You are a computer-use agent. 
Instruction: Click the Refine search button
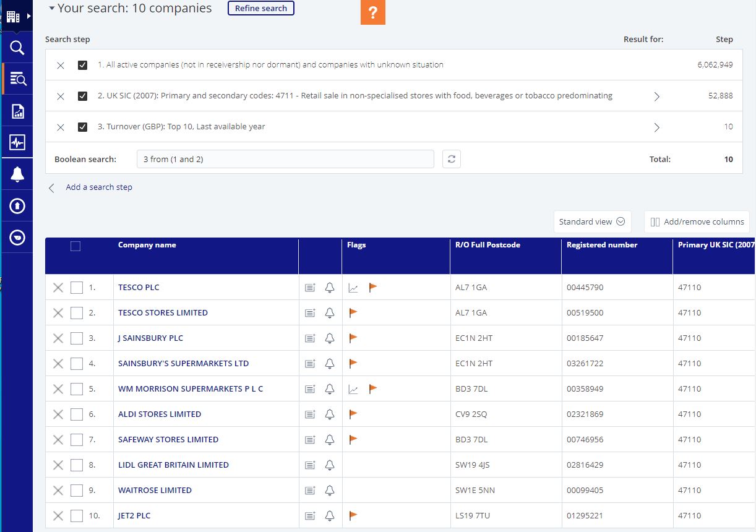[x=260, y=9]
